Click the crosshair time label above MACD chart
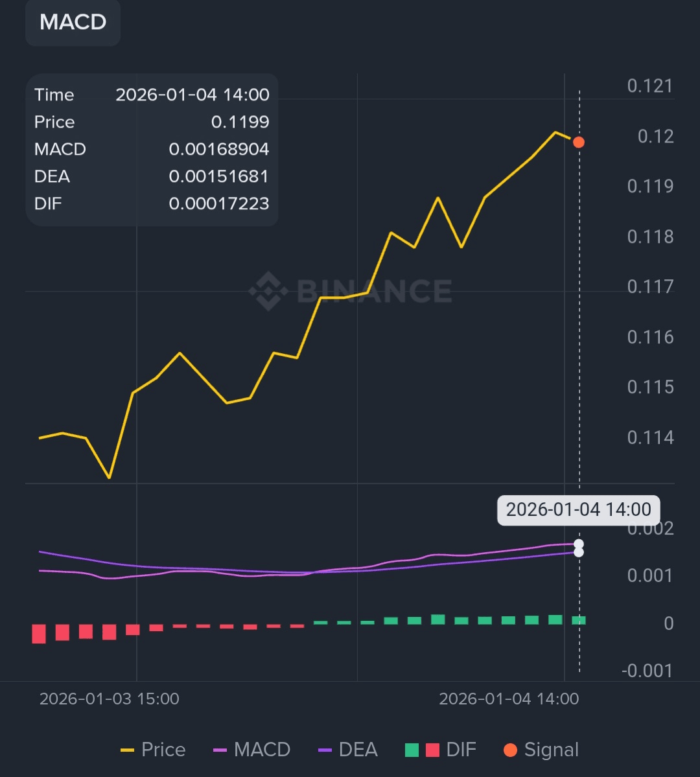The image size is (700, 777). pyautogui.click(x=578, y=509)
